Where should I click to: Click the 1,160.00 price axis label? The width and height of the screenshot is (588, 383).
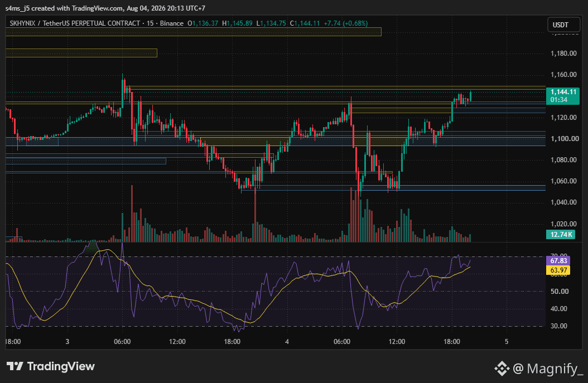click(563, 75)
